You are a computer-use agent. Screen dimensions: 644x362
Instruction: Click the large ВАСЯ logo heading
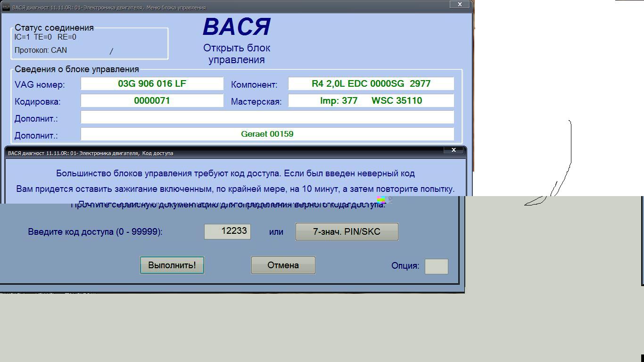tap(237, 27)
